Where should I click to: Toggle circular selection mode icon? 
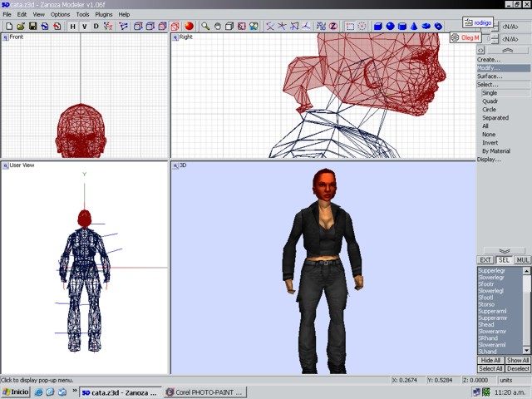(362, 26)
